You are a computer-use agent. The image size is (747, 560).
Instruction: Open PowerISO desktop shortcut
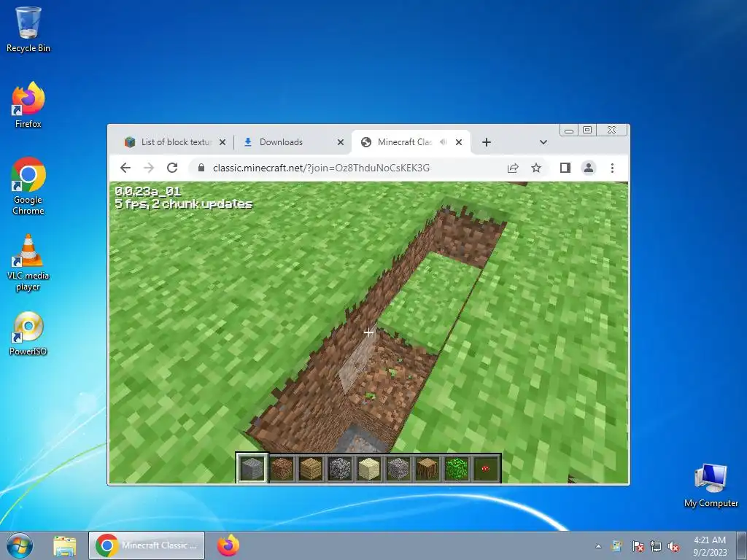tap(28, 333)
